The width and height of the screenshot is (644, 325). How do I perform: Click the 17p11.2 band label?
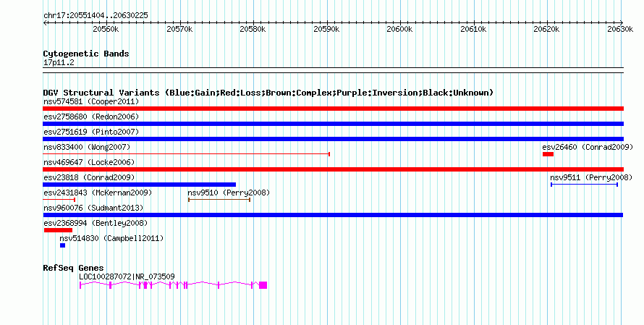[x=59, y=62]
